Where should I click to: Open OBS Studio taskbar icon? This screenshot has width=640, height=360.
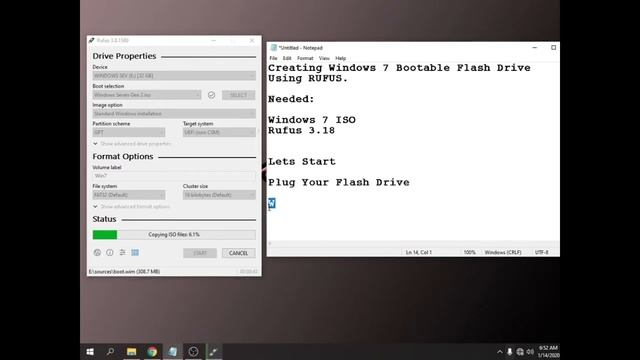193,351
